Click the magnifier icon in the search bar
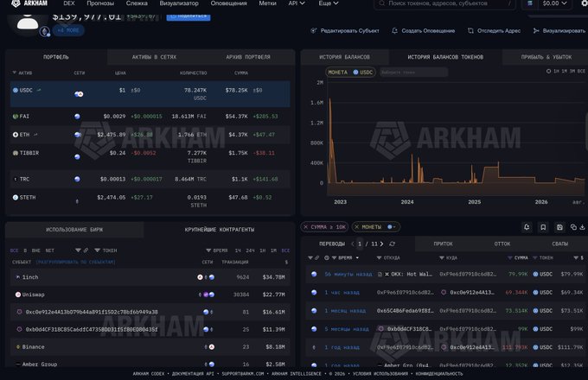This screenshot has height=380, width=588. tap(381, 3)
